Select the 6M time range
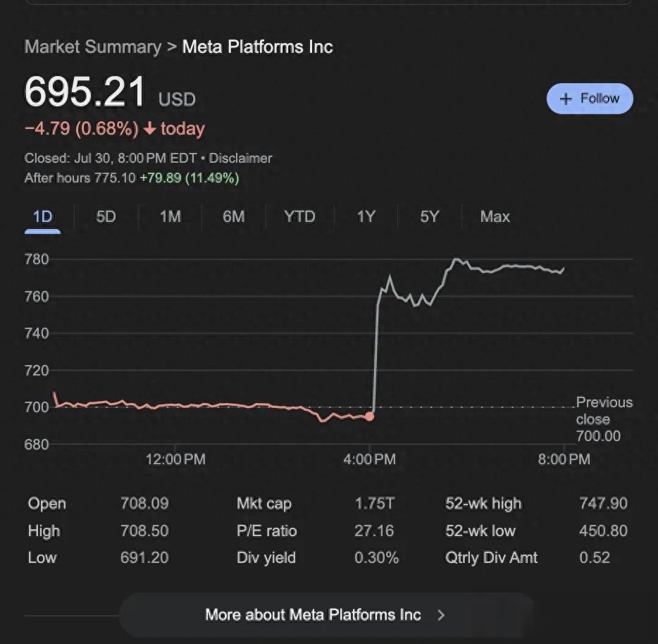The image size is (658, 644). tap(233, 217)
